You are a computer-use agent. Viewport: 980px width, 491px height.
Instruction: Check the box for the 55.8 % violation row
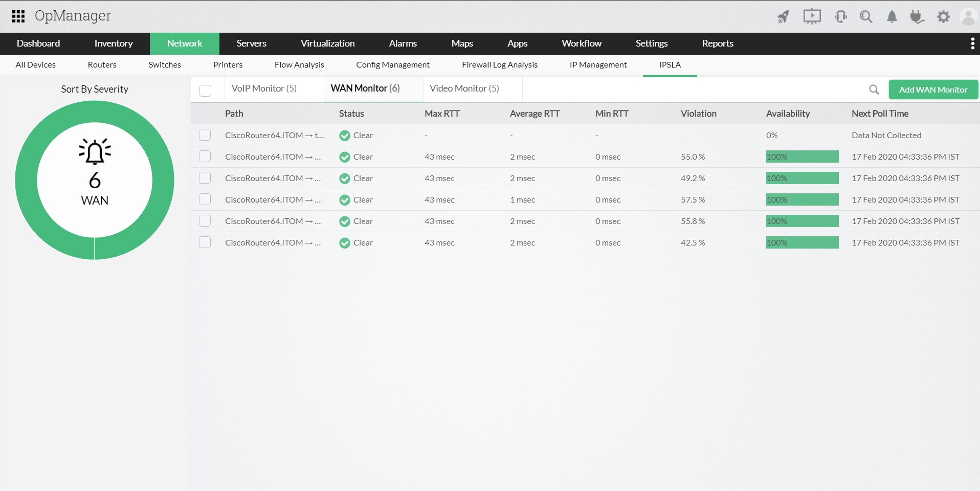coord(205,221)
